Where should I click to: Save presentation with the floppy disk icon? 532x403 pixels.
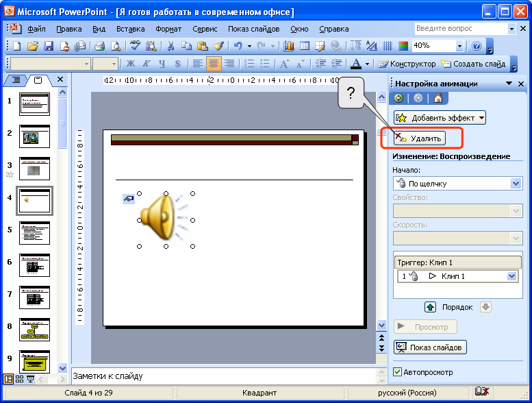(49, 46)
